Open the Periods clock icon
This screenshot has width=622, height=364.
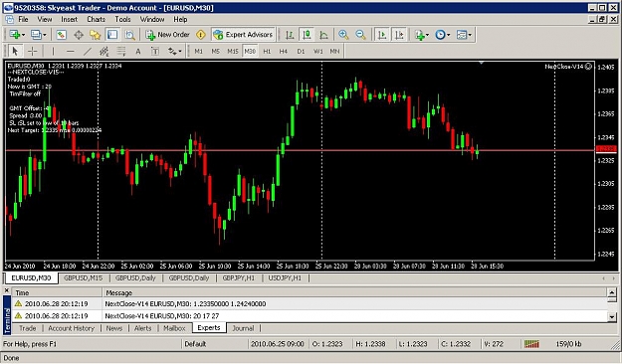[x=440, y=35]
